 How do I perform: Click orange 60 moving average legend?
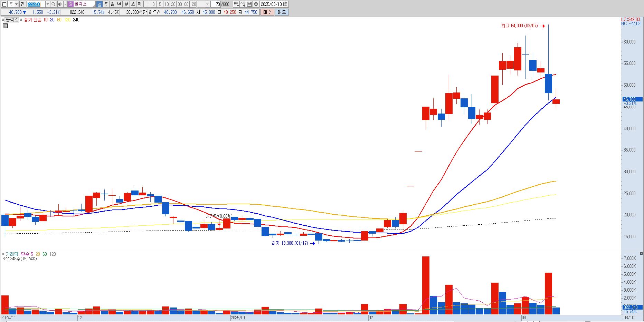(x=59, y=20)
